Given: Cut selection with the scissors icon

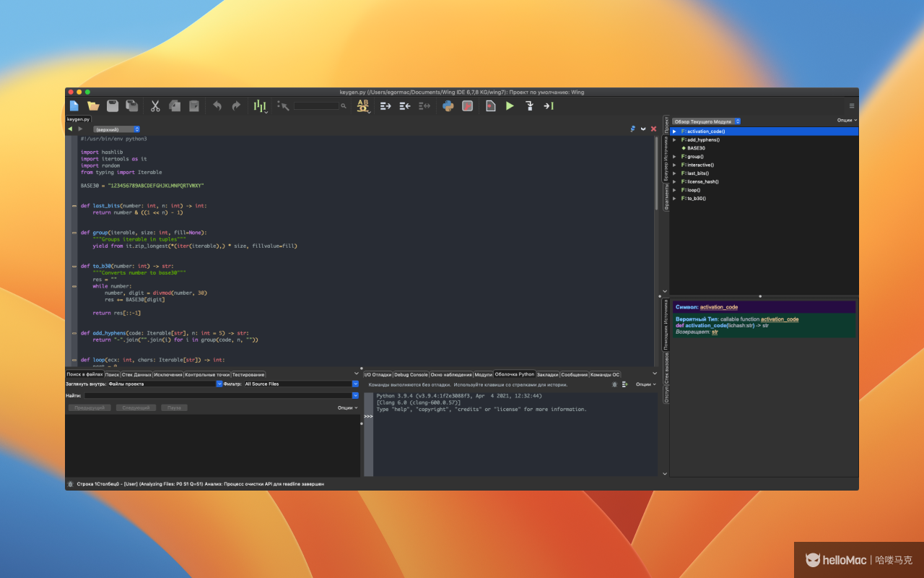Looking at the screenshot, I should pos(154,105).
